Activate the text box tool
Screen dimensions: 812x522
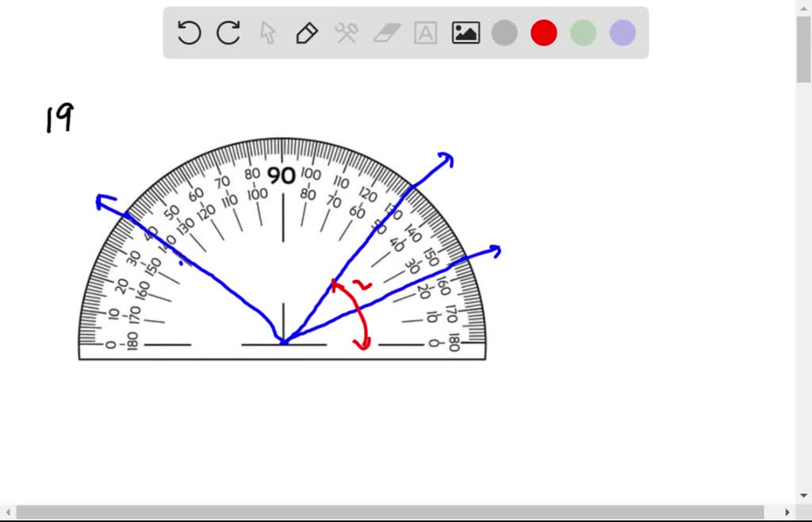(426, 33)
